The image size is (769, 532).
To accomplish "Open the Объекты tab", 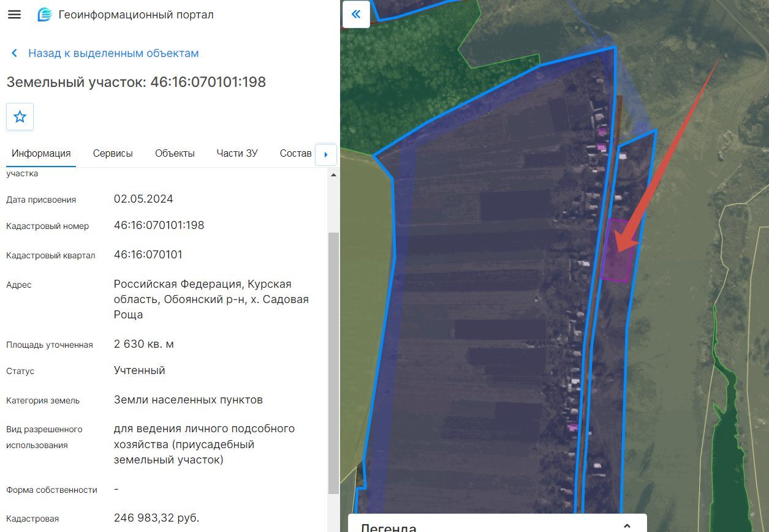I will (175, 154).
